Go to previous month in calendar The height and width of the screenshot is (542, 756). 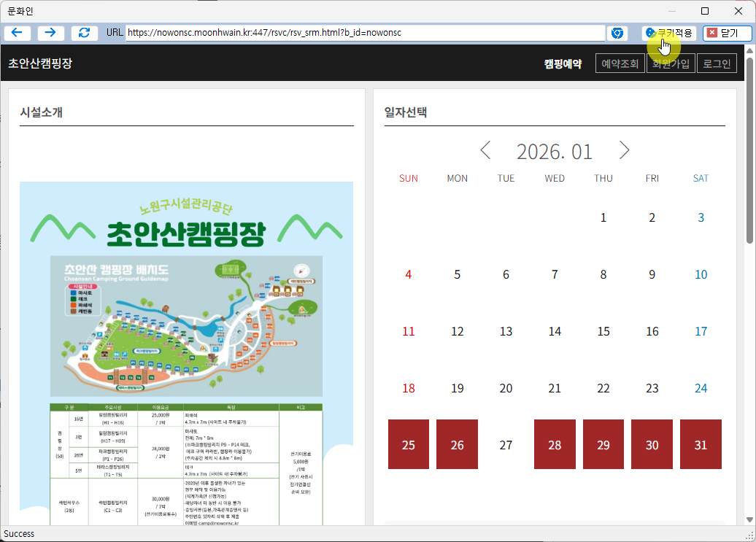click(x=485, y=150)
